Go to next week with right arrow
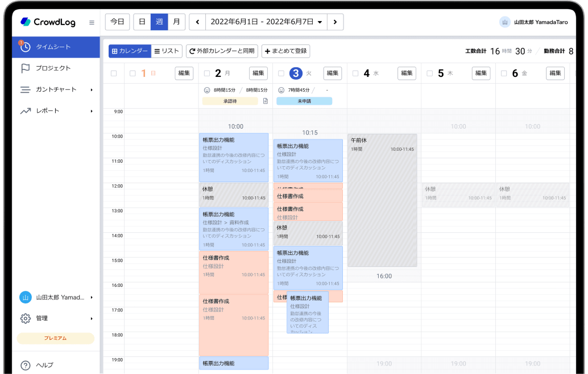Image resolution: width=588 pixels, height=374 pixels. point(336,22)
